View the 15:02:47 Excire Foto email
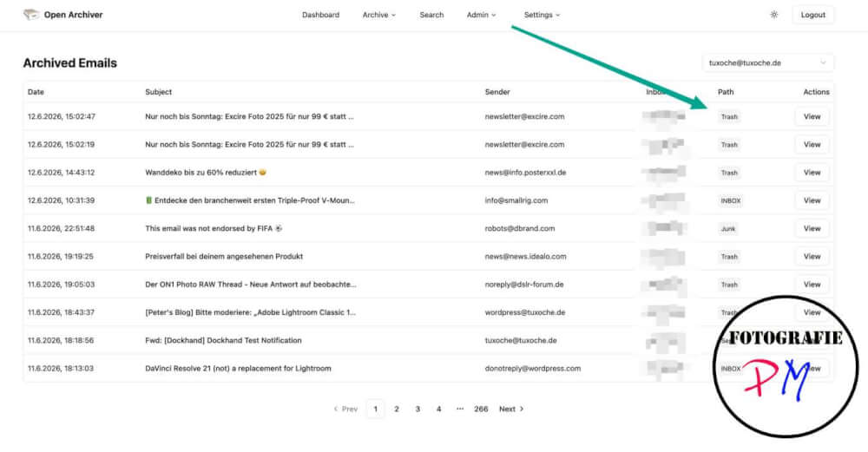Image resolution: width=868 pixels, height=452 pixels. pos(812,117)
